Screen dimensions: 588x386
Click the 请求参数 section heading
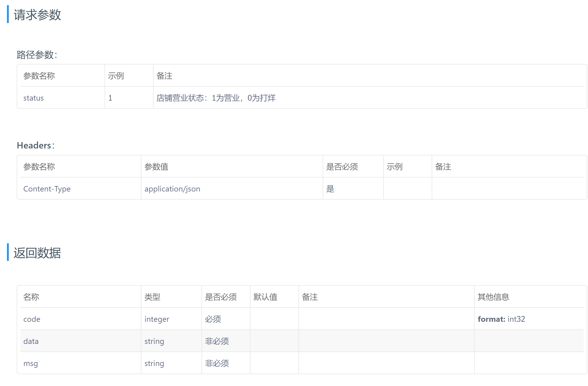coord(37,15)
